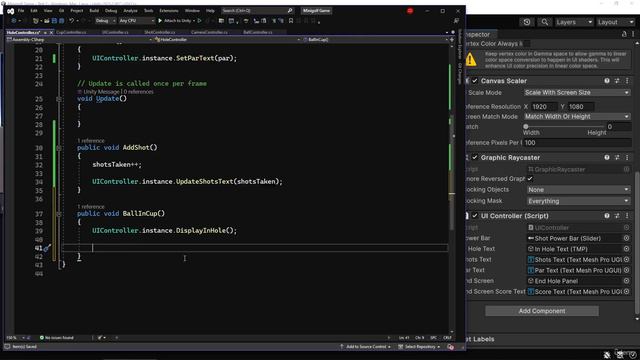Click the Match Width-Height slider

coord(564,127)
